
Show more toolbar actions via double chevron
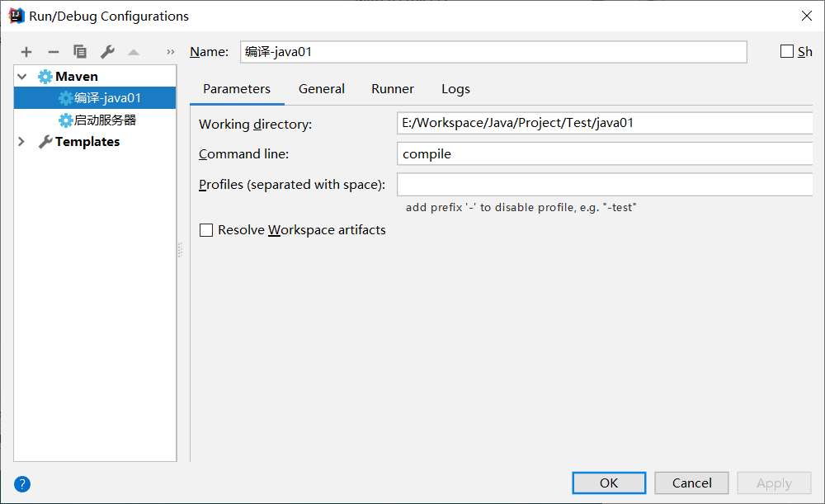(x=171, y=52)
